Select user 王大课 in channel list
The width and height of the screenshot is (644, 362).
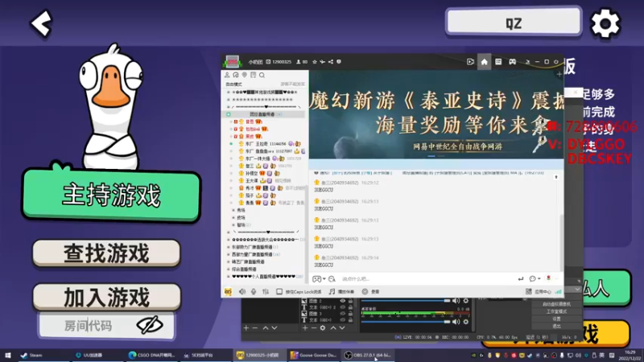[x=252, y=180]
